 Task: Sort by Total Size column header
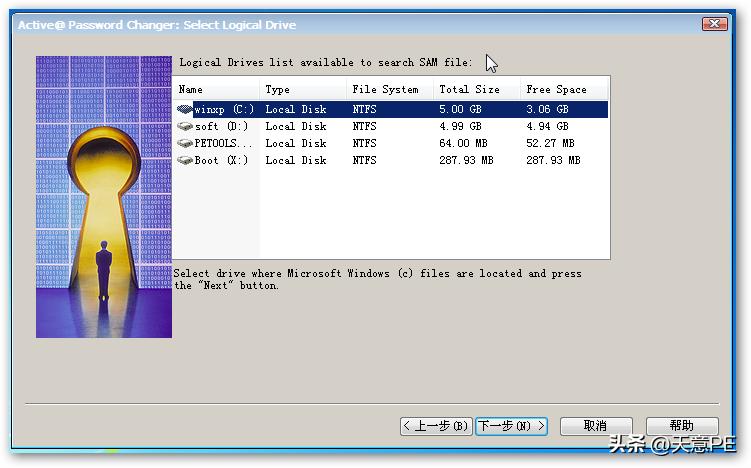point(476,90)
